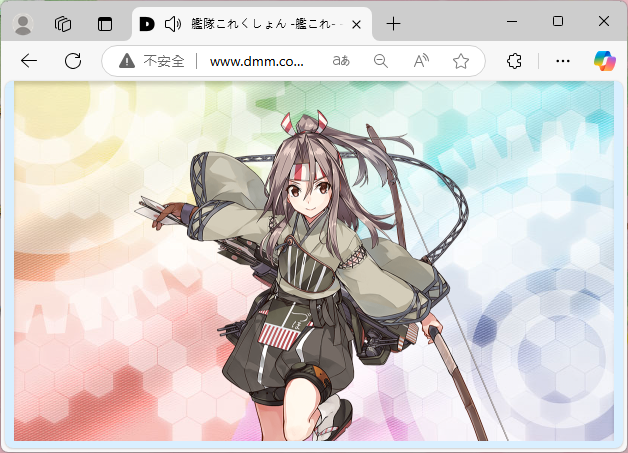Image resolution: width=628 pixels, height=453 pixels.
Task: Show the 不安全 site security info
Action: (x=152, y=61)
